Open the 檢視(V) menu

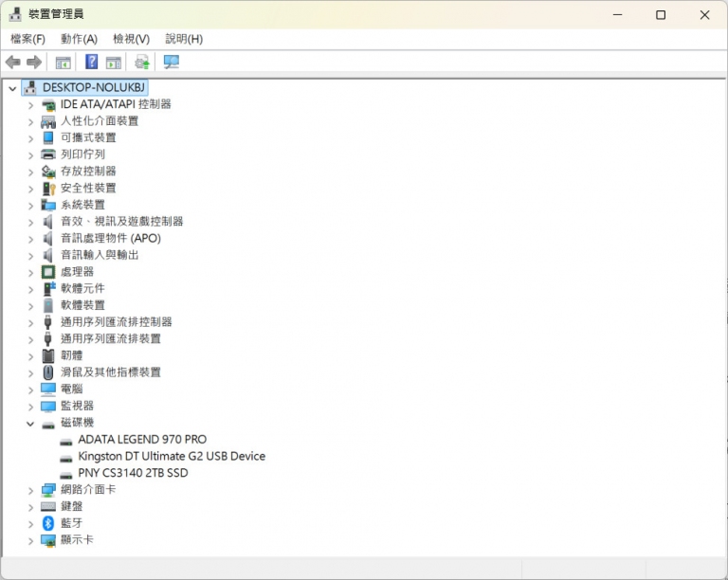click(x=132, y=39)
